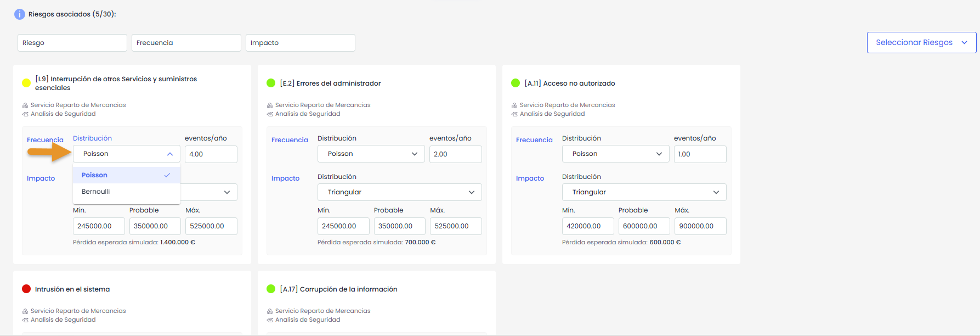Click the analysis icon in Errores del administrador card
980x336 pixels.
click(x=270, y=114)
